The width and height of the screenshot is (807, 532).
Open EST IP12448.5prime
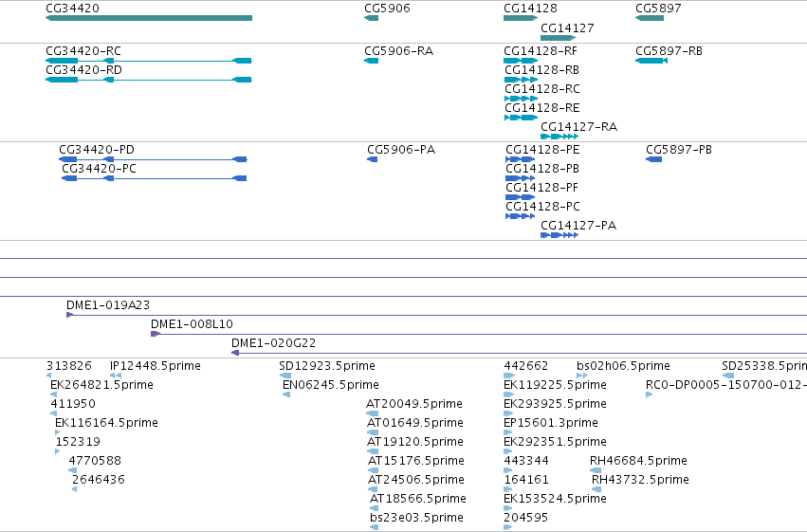point(156,366)
